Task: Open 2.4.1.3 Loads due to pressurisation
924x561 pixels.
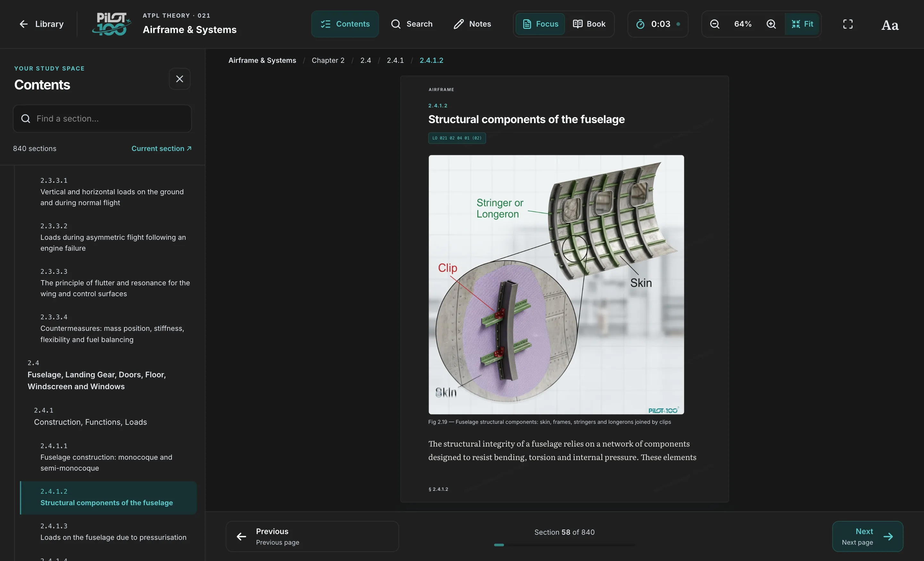Action: (x=109, y=532)
